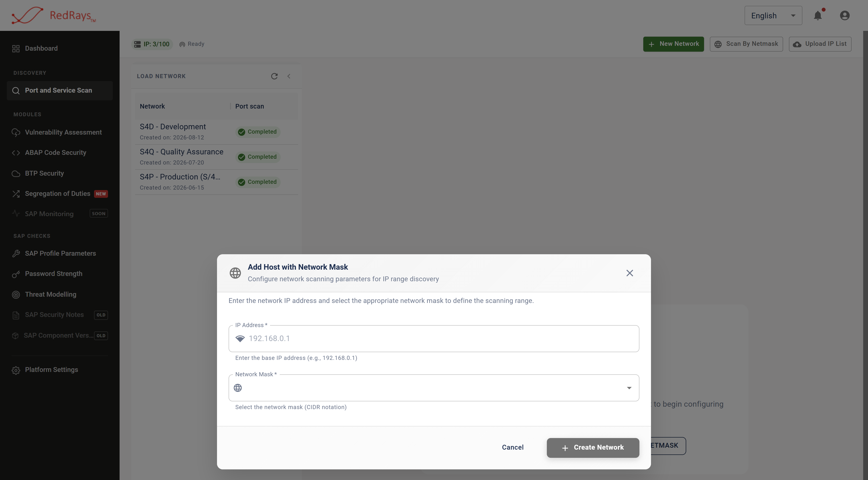Click the Threat Modelling target icon

pyautogui.click(x=16, y=295)
